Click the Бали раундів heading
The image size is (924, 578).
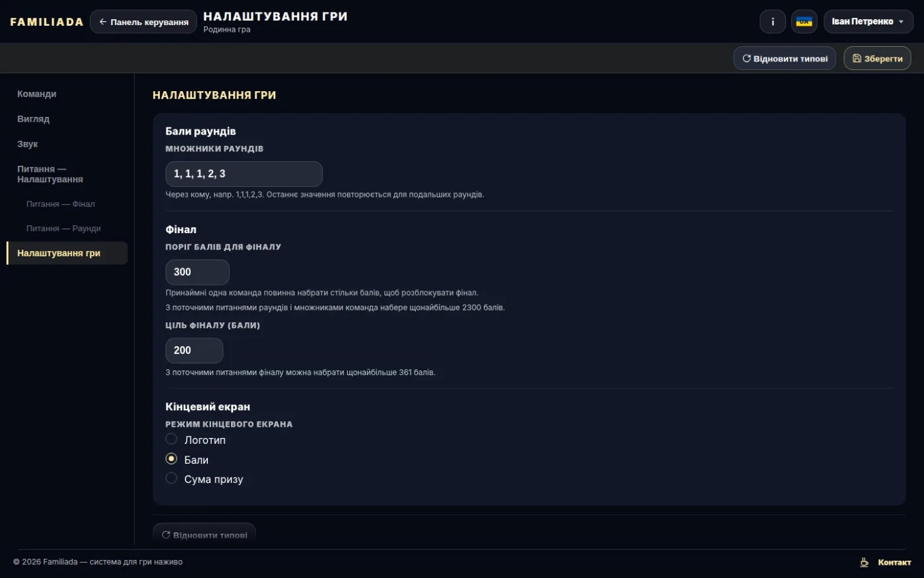[201, 131]
